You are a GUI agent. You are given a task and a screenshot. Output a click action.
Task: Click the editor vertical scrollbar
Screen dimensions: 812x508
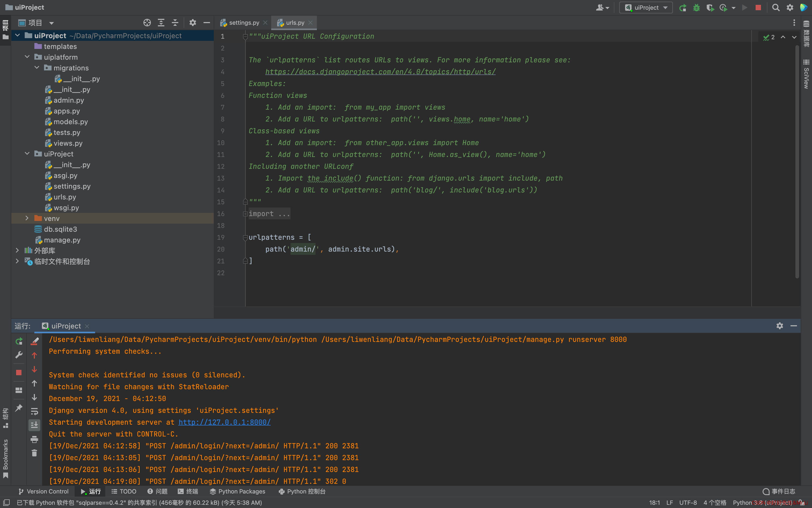click(797, 161)
